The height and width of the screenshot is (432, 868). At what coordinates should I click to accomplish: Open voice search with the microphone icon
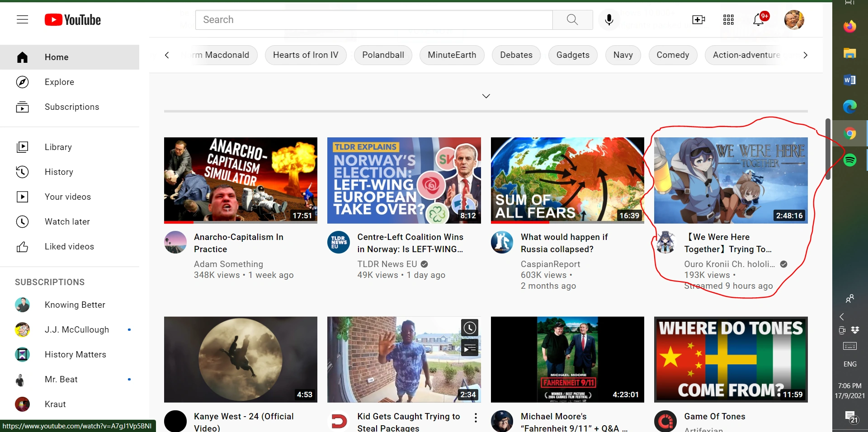pyautogui.click(x=609, y=19)
